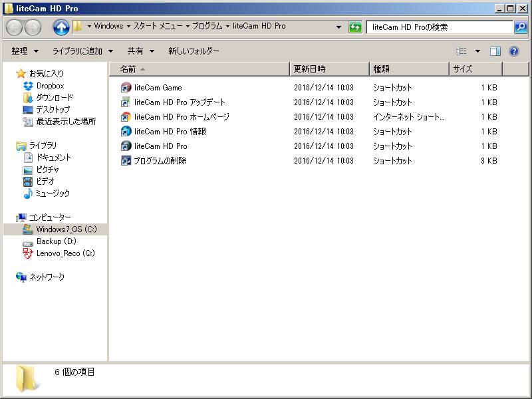Image resolution: width=532 pixels, height=399 pixels.
Task: Click liteCam HD Pro in the breadcrumb
Action: pyautogui.click(x=259, y=26)
